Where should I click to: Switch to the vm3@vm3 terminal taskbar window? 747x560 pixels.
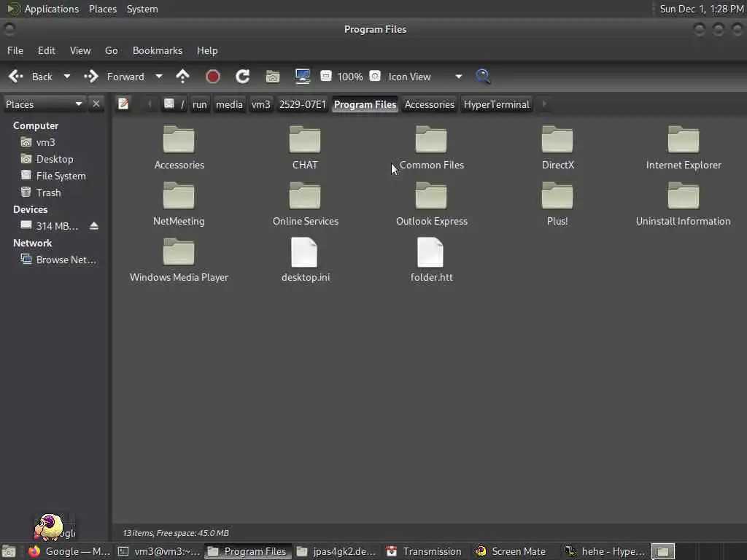coord(160,551)
